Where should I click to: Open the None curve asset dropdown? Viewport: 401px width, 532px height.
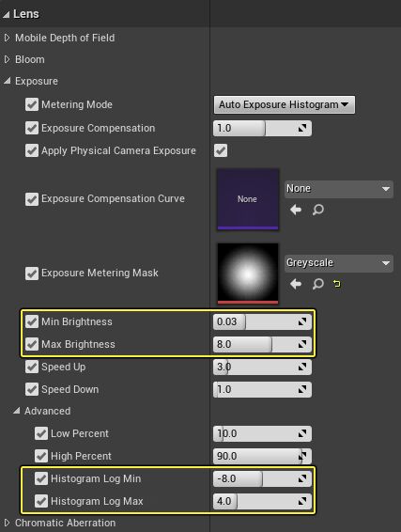tap(339, 189)
